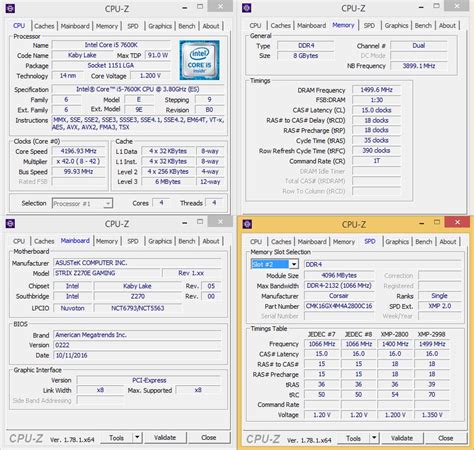The width and height of the screenshot is (474, 450).
Task: Click BIOS Date value 10/11/2016
Action: (x=137, y=355)
